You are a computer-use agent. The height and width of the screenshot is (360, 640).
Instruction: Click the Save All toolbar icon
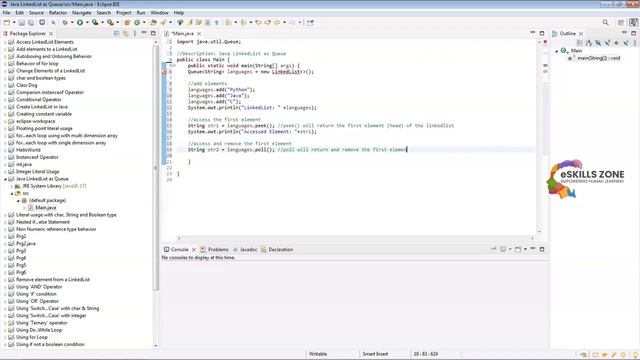pos(31,23)
